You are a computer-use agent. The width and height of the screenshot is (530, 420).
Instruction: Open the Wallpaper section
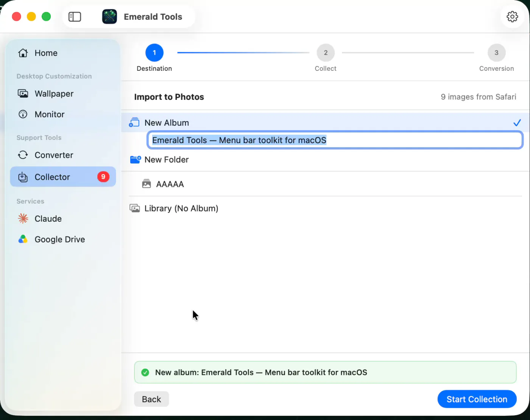[63, 93]
